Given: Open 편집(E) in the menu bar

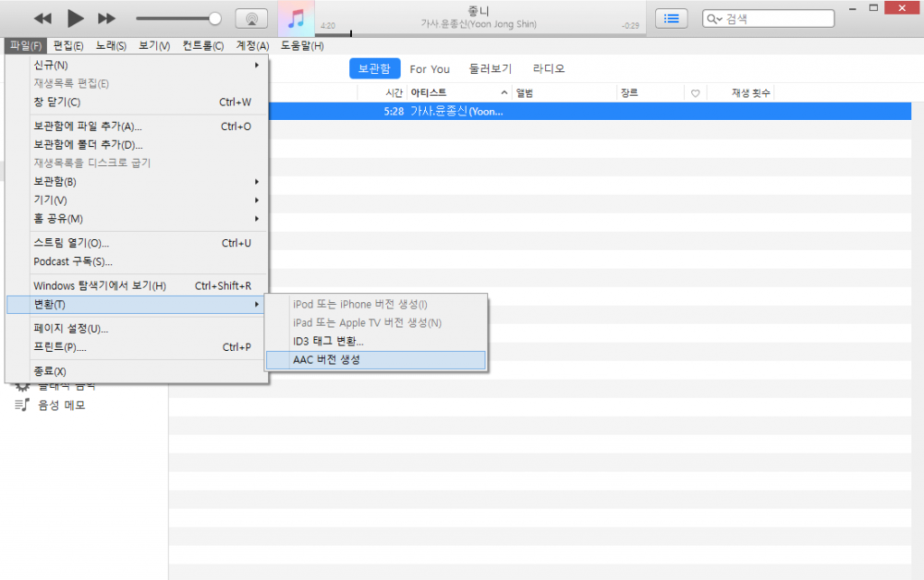Looking at the screenshot, I should click(69, 45).
